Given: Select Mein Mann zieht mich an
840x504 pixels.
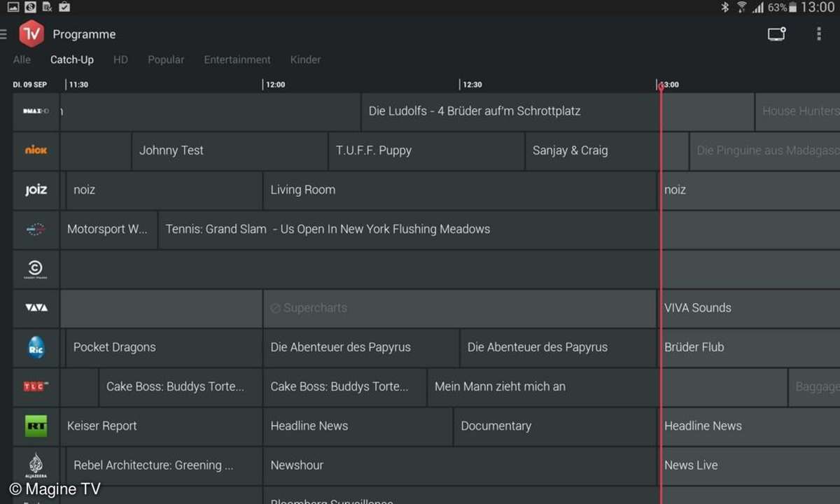Looking at the screenshot, I should [x=607, y=386].
